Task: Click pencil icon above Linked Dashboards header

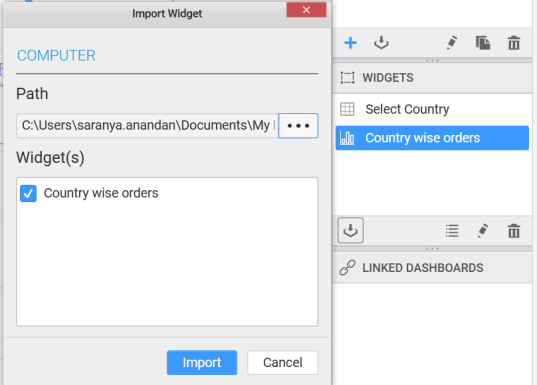Action: click(x=483, y=231)
